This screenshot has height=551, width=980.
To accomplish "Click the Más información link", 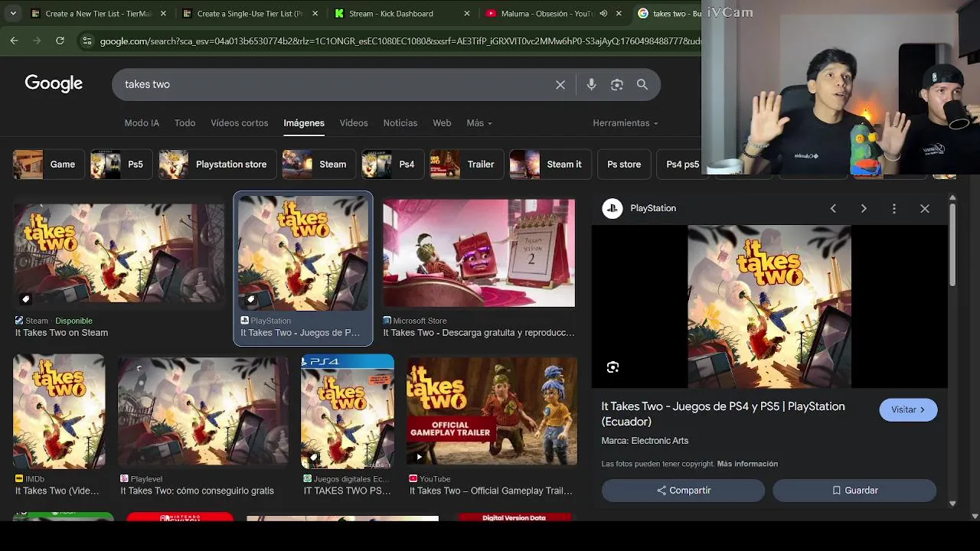I will [747, 464].
